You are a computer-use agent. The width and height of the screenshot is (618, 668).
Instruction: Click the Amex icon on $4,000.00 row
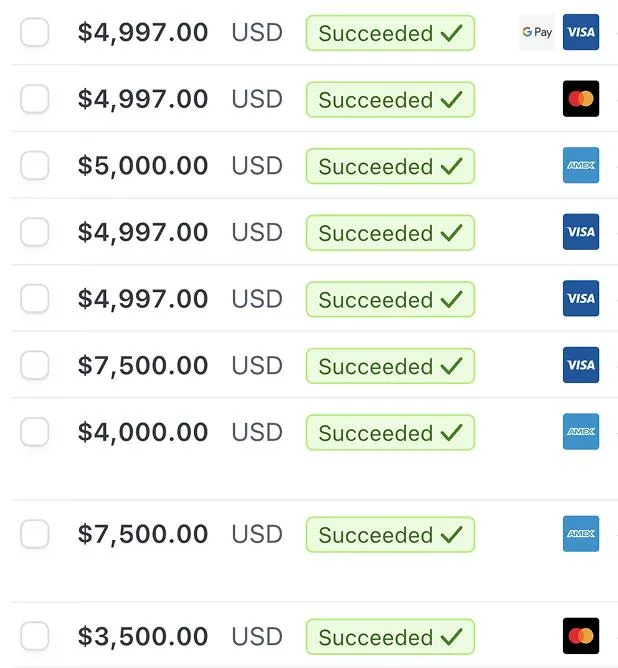pos(581,432)
